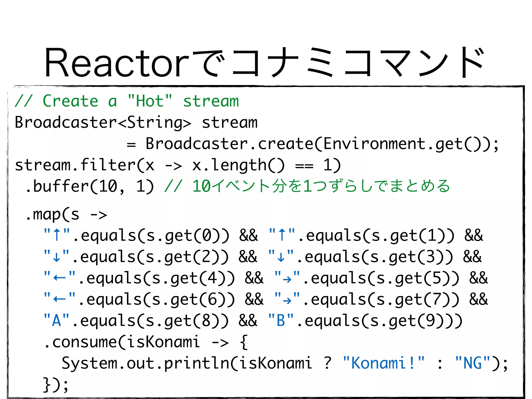Click the blue string '"NG"'
Image resolution: width=532 pixels, height=399 pixels.
point(473,363)
